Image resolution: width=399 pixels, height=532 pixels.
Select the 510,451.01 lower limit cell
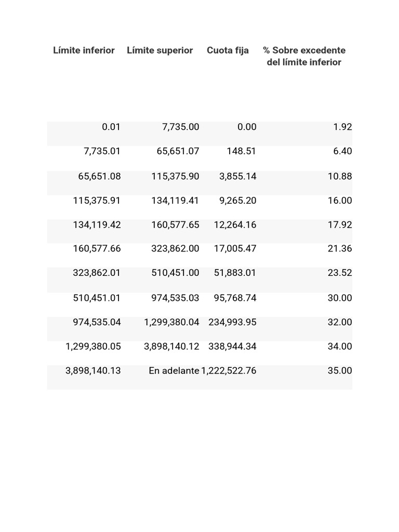97,298
